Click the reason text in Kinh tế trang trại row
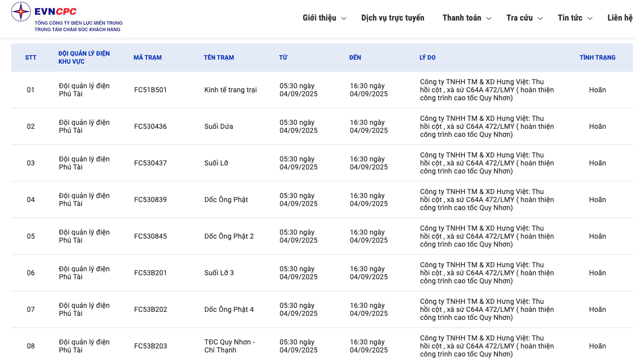Image resolution: width=635 pixels, height=364 pixels. click(487, 90)
